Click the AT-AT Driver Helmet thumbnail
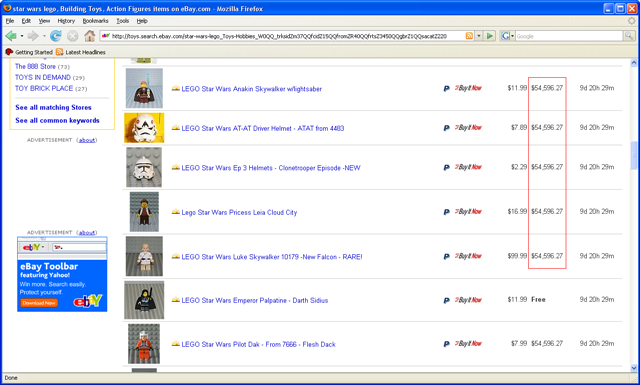This screenshot has height=385, width=640. tap(144, 128)
